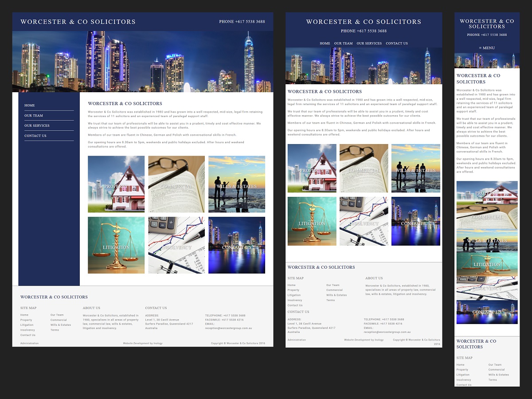The width and height of the screenshot is (532, 399).
Task: Click Terms link in desktop footer site map
Action: coord(55,330)
